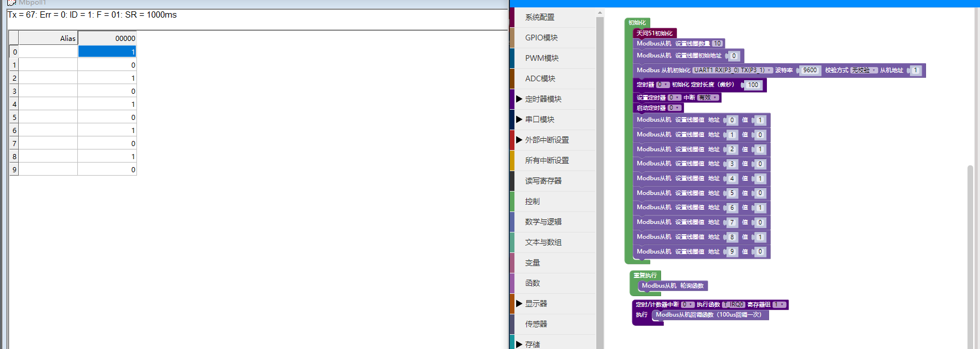Click the 00000 column header in Mbpoll
The height and width of the screenshot is (349, 980).
pyautogui.click(x=107, y=38)
